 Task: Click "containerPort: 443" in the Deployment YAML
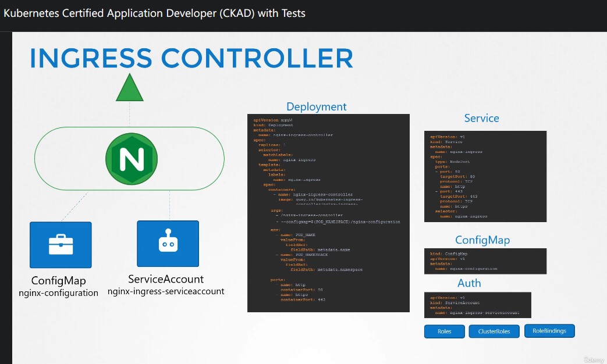[303, 300]
